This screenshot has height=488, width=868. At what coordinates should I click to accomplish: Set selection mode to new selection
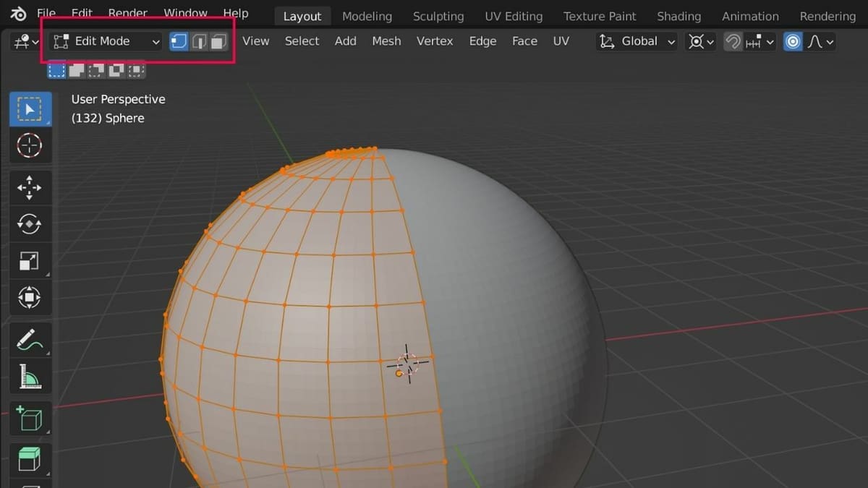[56, 70]
